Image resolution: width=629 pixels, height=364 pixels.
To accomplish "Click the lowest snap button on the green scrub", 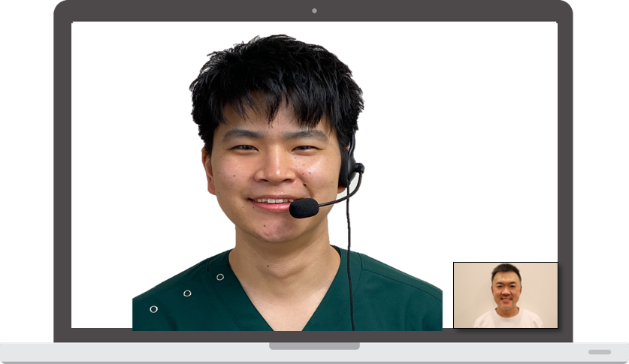I will click(153, 308).
